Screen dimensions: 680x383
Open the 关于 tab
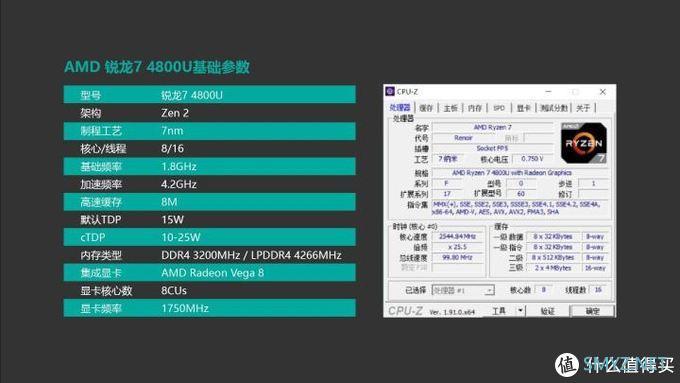[583, 108]
